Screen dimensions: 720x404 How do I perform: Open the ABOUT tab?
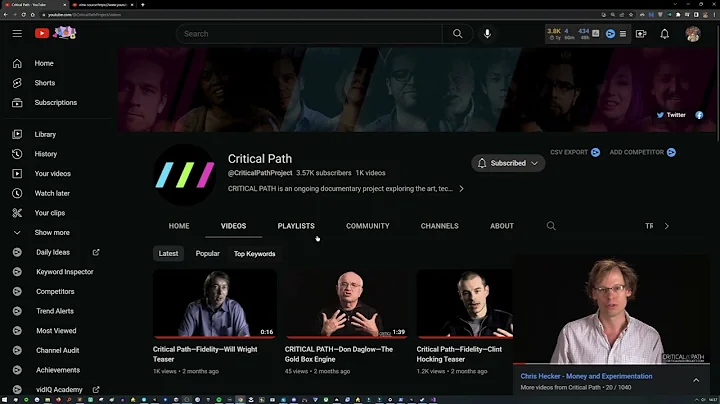tap(501, 226)
